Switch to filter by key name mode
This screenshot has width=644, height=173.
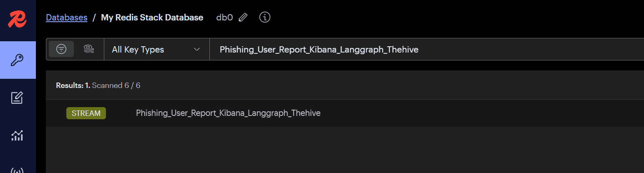click(x=61, y=49)
